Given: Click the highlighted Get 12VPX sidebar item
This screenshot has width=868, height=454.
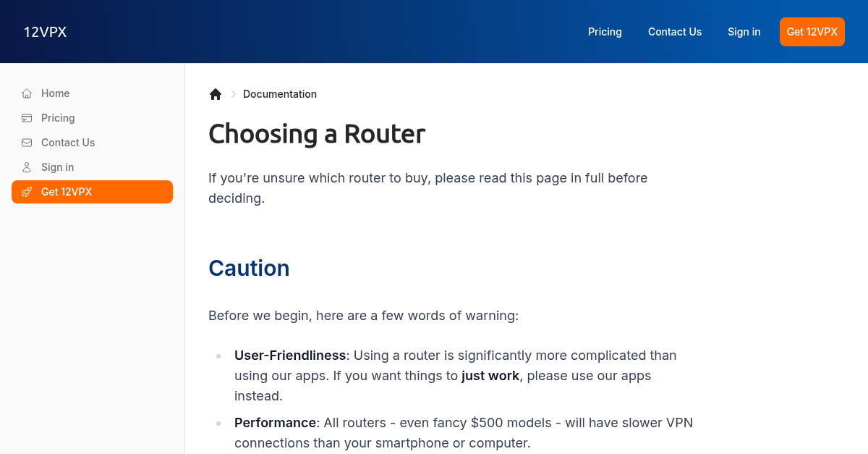Looking at the screenshot, I should coord(67,192).
